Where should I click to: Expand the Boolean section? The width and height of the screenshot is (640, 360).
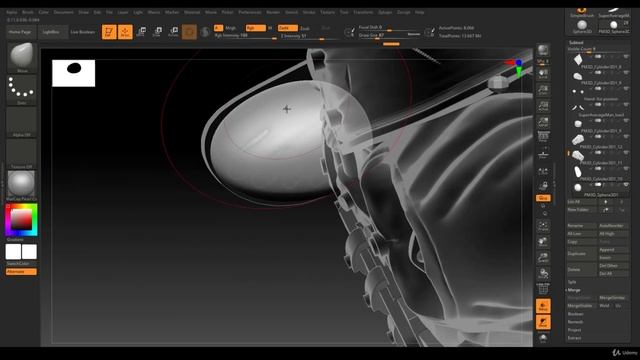coord(576,314)
